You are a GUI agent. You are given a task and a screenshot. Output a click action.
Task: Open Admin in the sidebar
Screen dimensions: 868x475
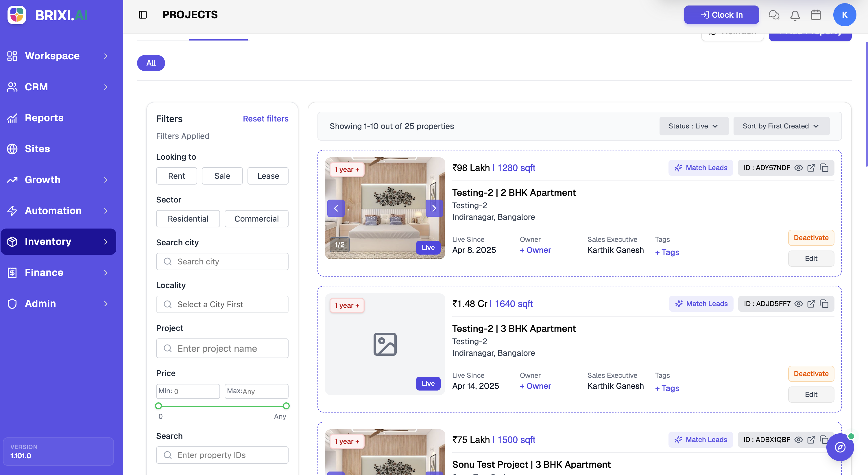click(58, 303)
